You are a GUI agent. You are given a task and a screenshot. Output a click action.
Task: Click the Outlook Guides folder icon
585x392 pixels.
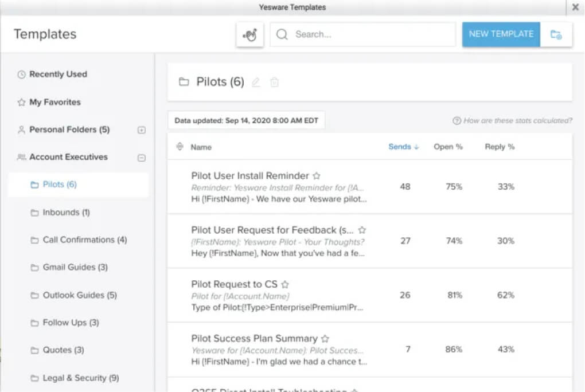34,295
